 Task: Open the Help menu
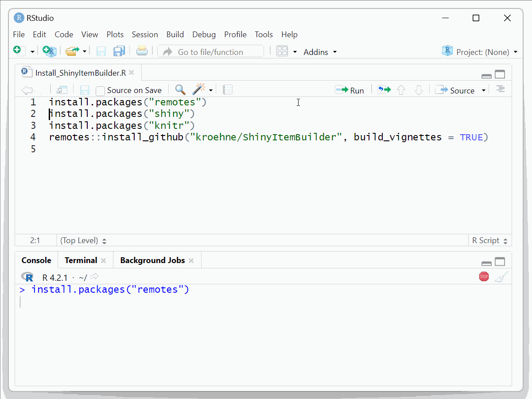[289, 35]
